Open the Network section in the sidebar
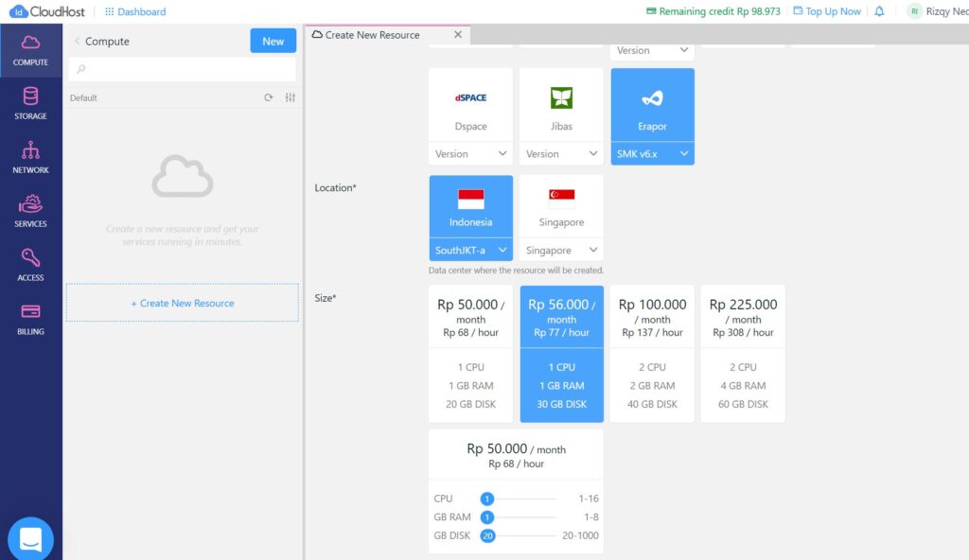The image size is (969, 560). pos(31,157)
